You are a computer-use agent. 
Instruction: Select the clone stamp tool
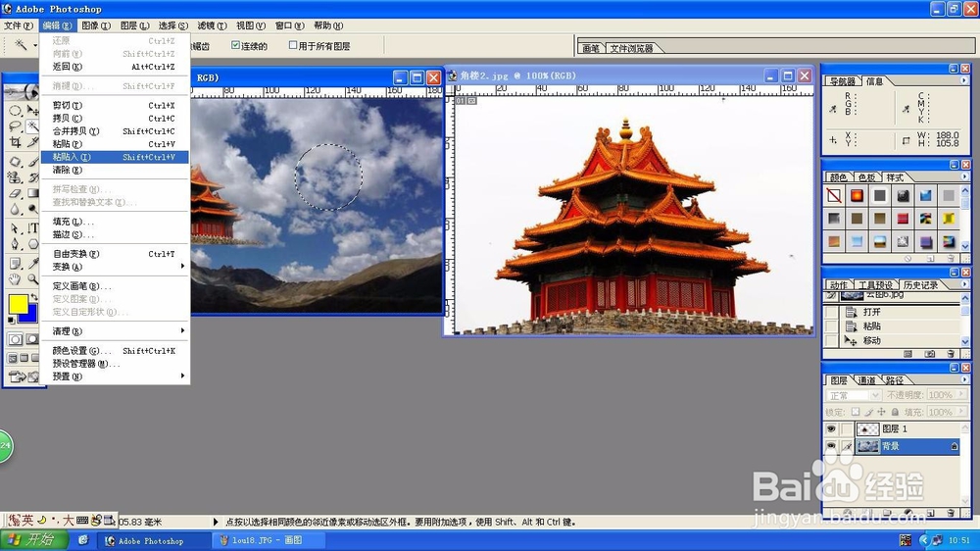click(15, 177)
